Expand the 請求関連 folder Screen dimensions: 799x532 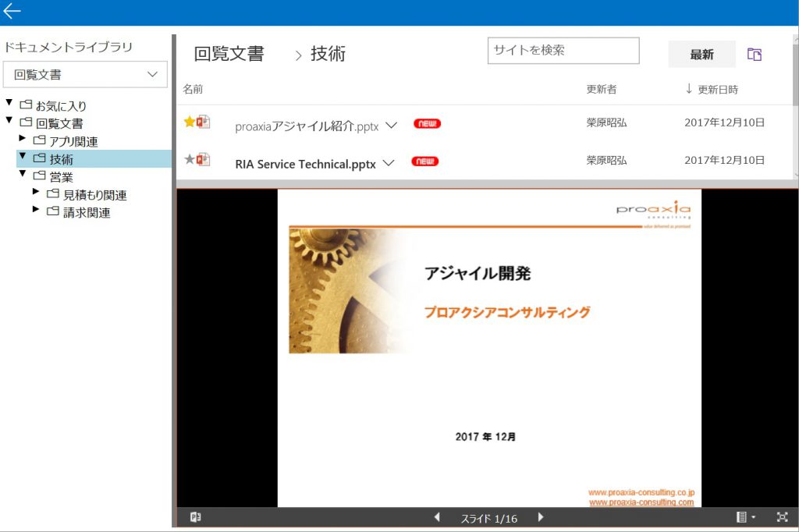(36, 209)
